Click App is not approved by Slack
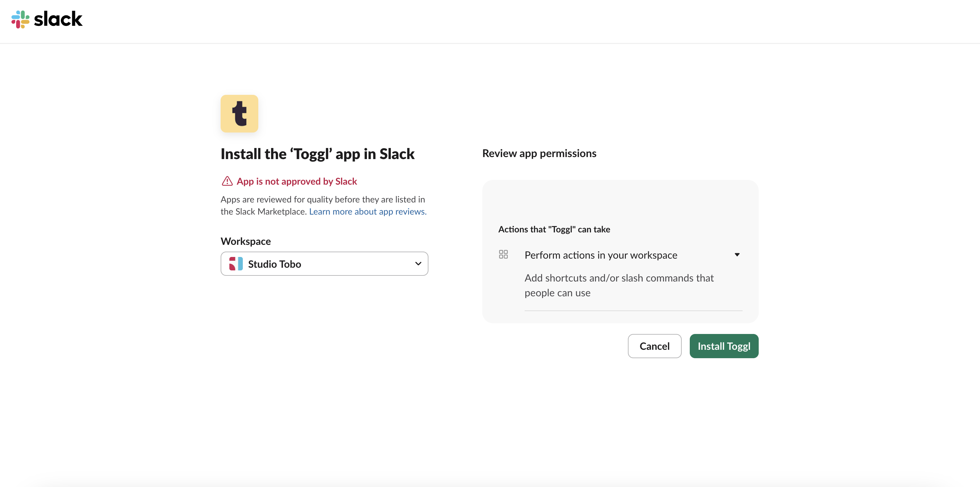The height and width of the screenshot is (487, 980). pos(297,182)
